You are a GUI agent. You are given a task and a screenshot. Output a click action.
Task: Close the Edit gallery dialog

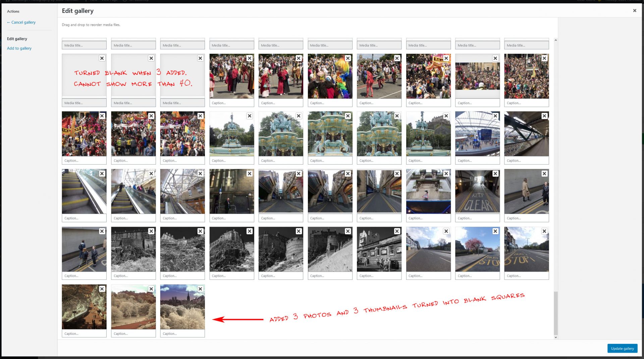coord(634,11)
